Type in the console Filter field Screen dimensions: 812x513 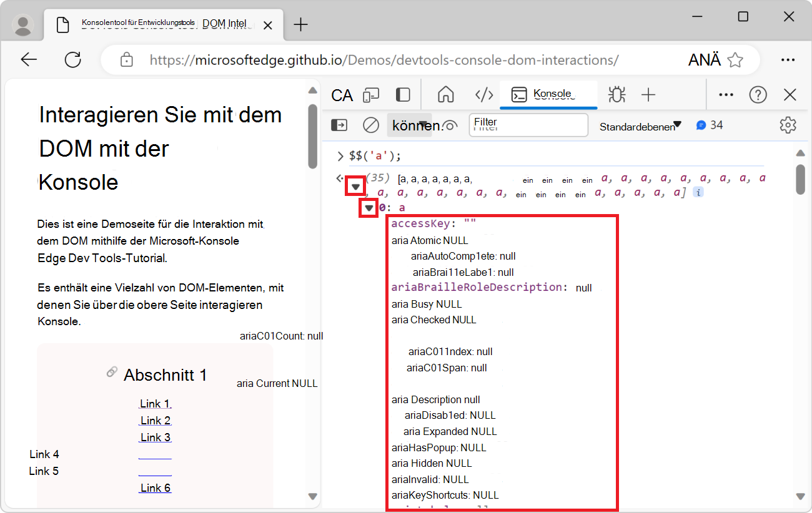coord(528,125)
